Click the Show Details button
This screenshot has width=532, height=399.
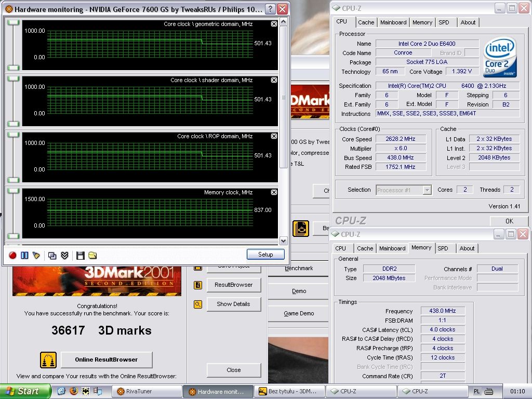pyautogui.click(x=233, y=304)
